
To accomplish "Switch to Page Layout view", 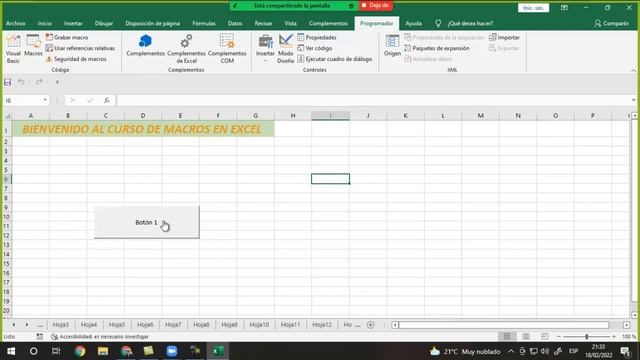I will (526, 336).
